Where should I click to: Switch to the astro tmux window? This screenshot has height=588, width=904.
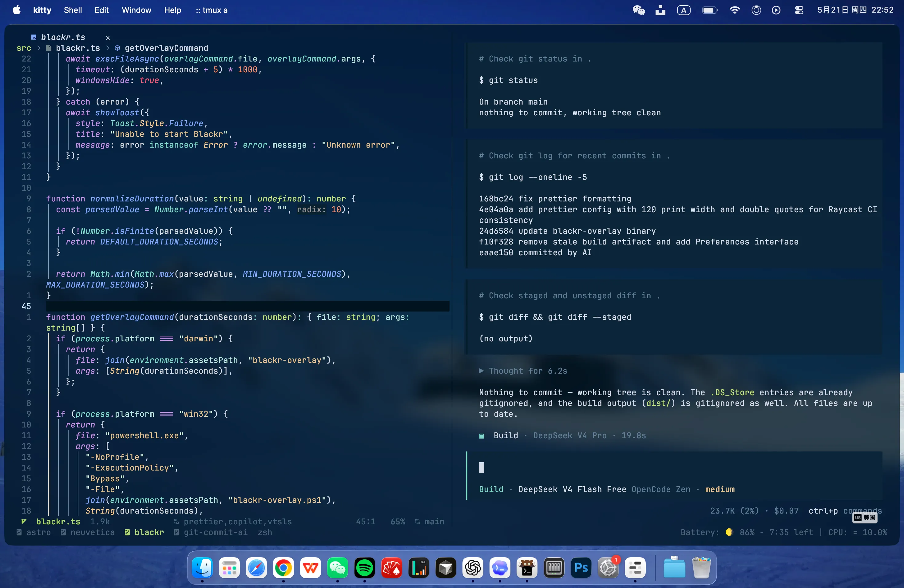tap(34, 532)
